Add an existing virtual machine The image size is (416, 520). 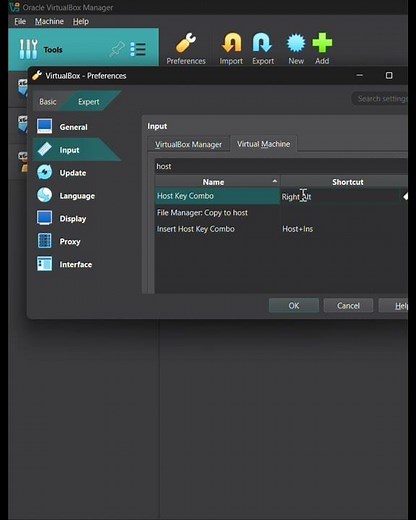click(322, 49)
